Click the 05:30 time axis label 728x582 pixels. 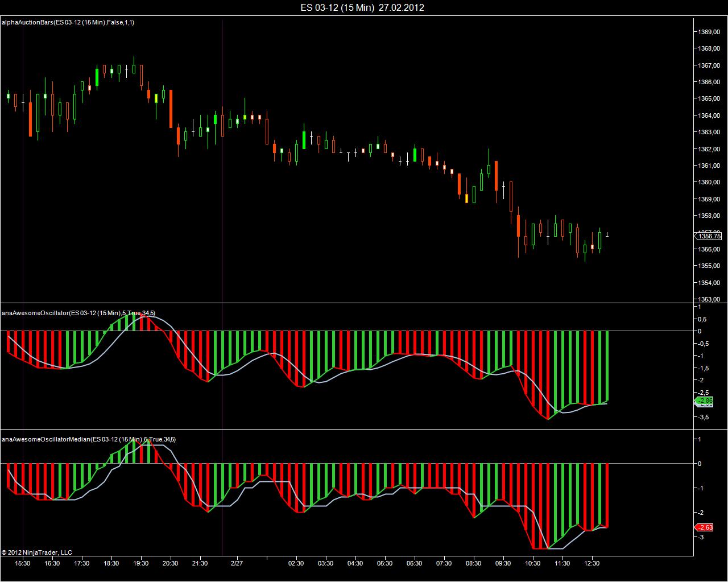384,563
